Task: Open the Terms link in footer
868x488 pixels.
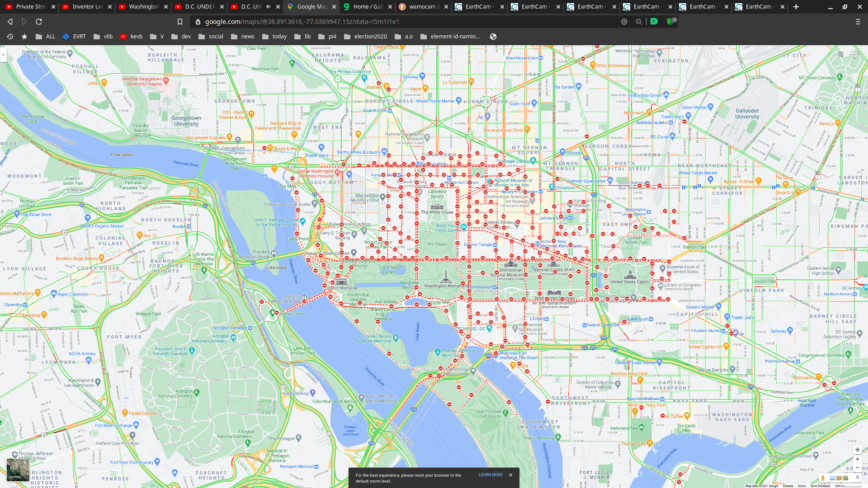Action: [802, 486]
